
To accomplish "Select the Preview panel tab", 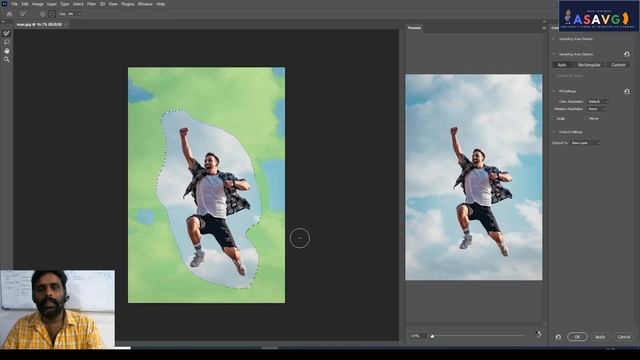I will pyautogui.click(x=414, y=28).
